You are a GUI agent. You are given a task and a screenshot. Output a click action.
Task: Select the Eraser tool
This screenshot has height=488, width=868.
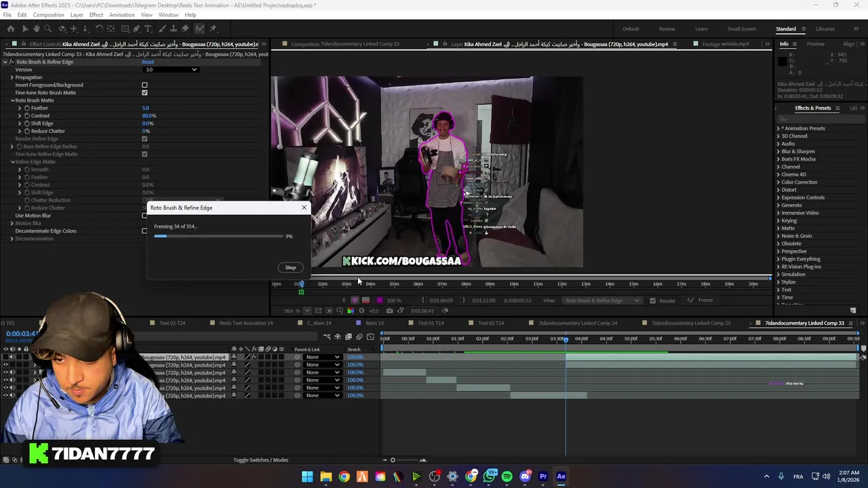184,28
